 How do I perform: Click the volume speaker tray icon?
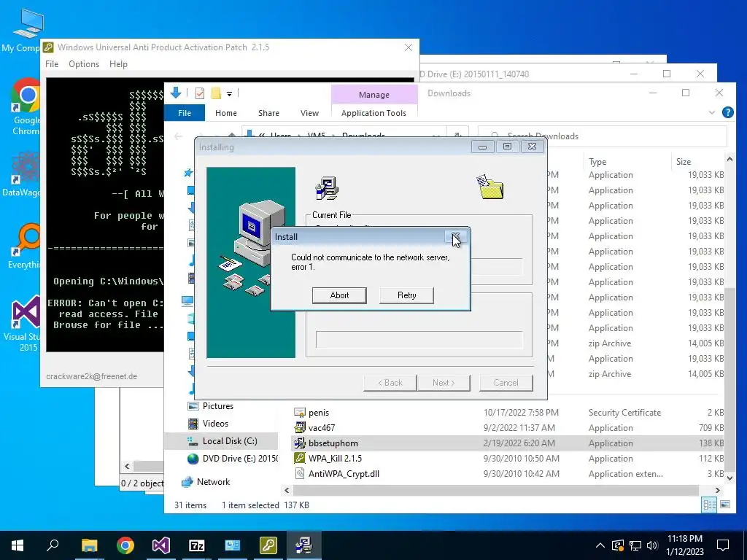tap(652, 545)
